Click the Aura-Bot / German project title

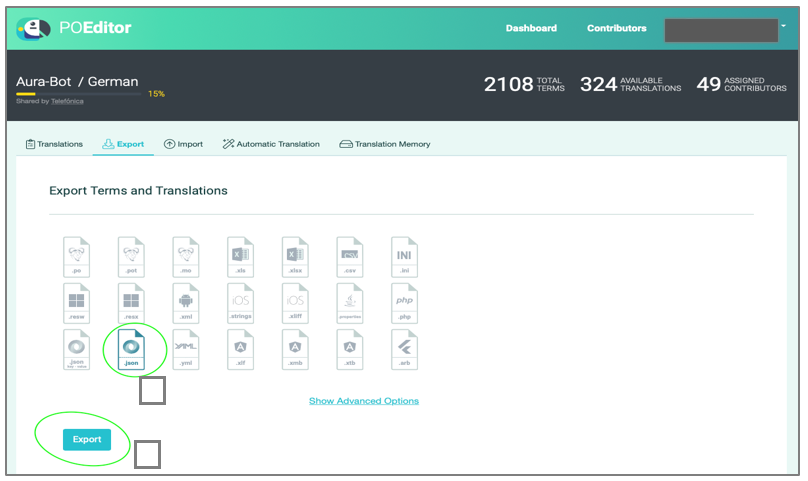pos(77,81)
